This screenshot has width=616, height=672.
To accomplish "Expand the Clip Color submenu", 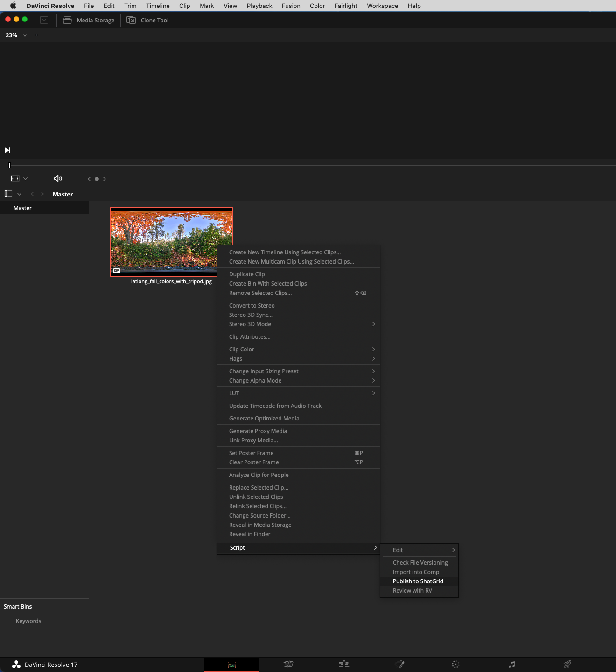I will pyautogui.click(x=299, y=350).
